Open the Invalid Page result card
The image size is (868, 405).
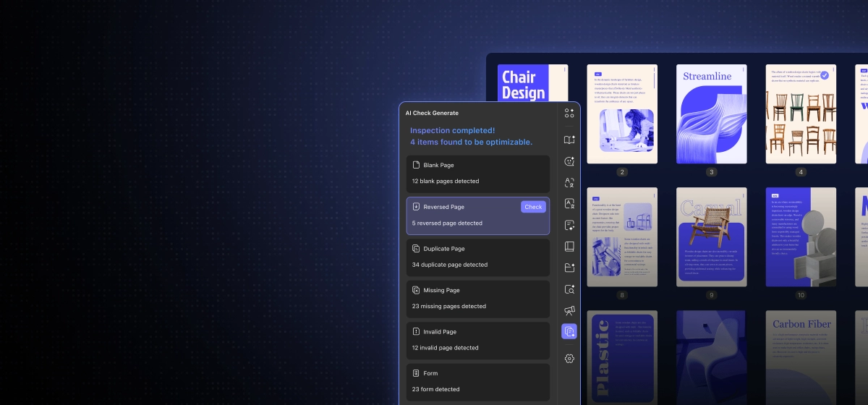point(478,340)
